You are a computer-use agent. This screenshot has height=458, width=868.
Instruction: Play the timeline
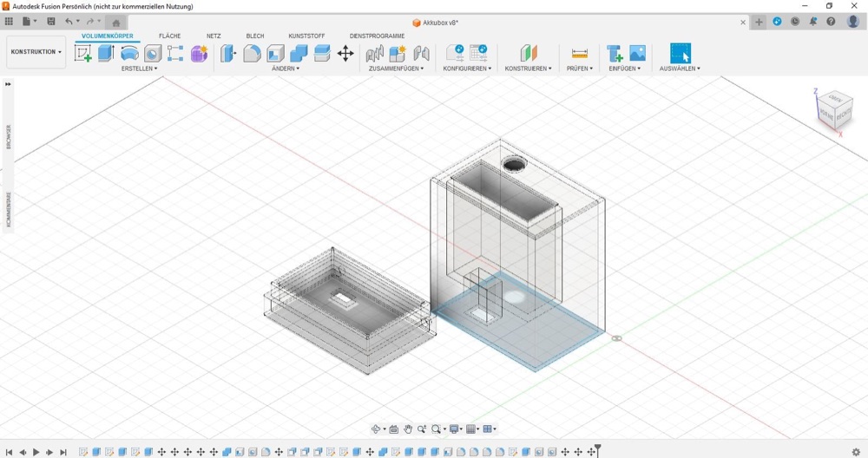point(36,452)
